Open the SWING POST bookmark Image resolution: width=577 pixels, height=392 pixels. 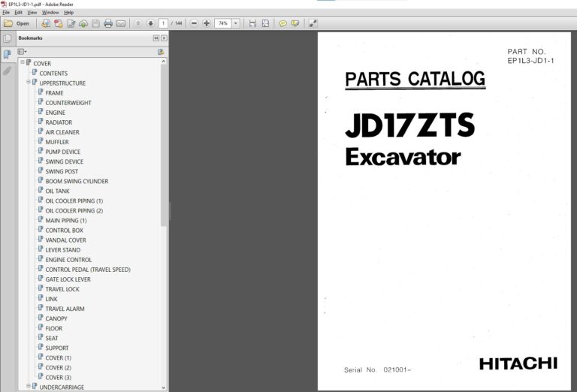click(x=62, y=171)
